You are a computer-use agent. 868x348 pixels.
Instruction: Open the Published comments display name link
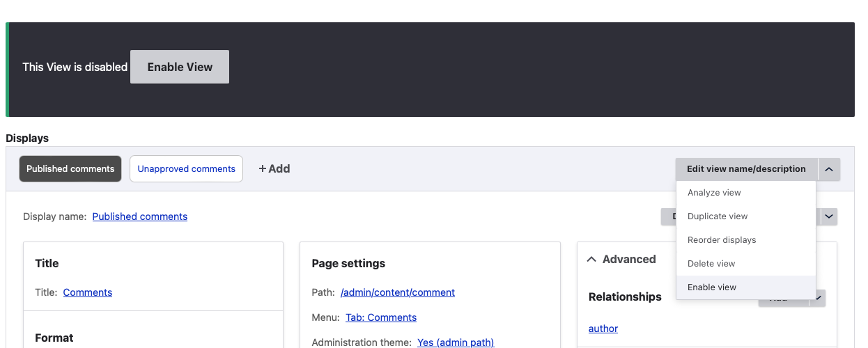pos(140,216)
